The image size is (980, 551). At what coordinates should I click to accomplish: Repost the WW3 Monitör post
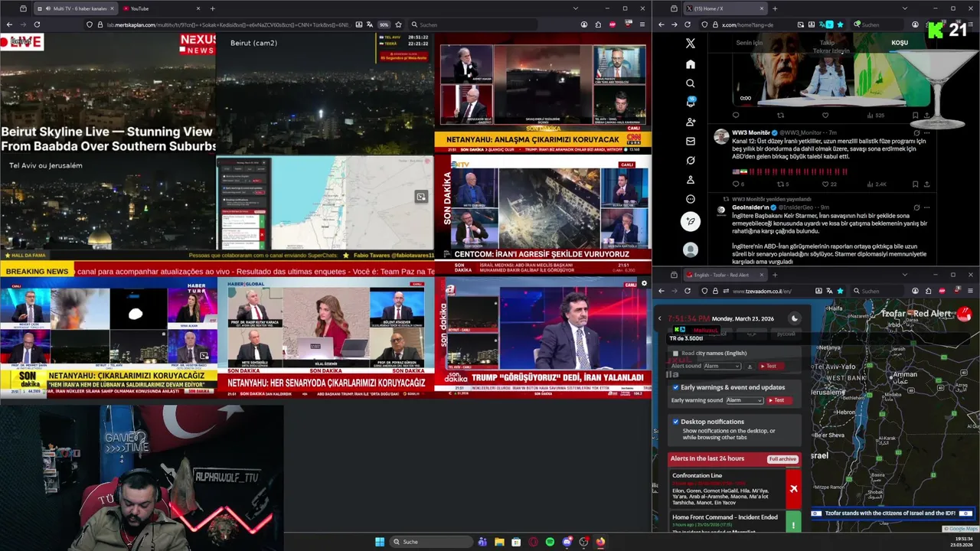pos(782,184)
